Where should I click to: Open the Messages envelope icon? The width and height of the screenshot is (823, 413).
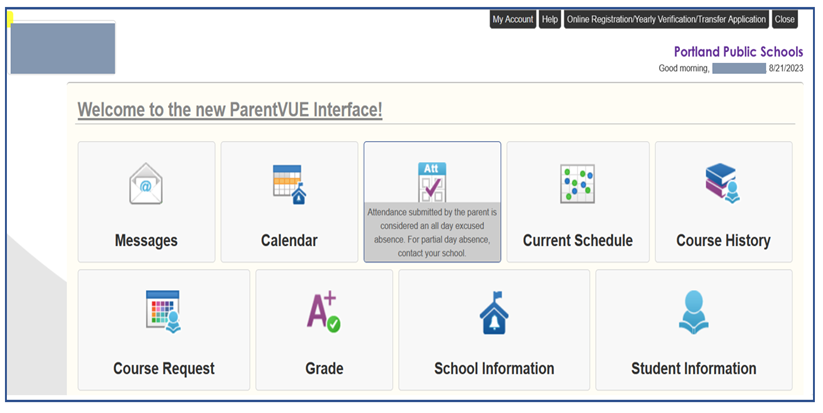(146, 184)
